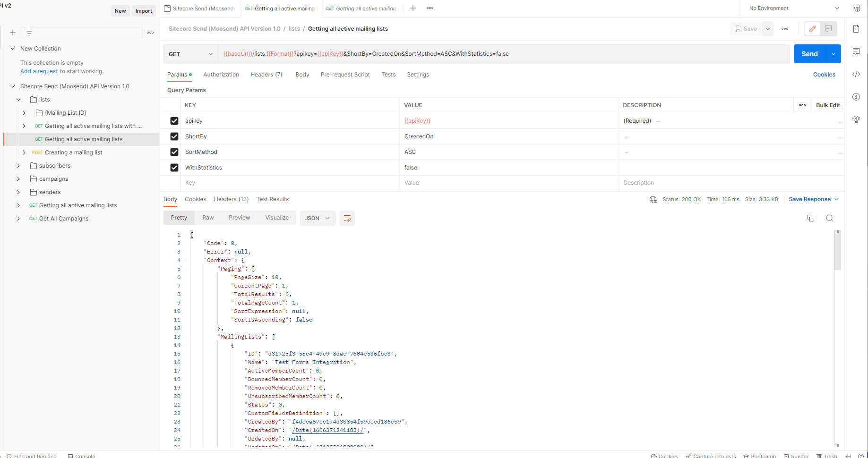The height and width of the screenshot is (458, 868).
Task: Switch to the response Headers (13) tab
Action: (231, 199)
